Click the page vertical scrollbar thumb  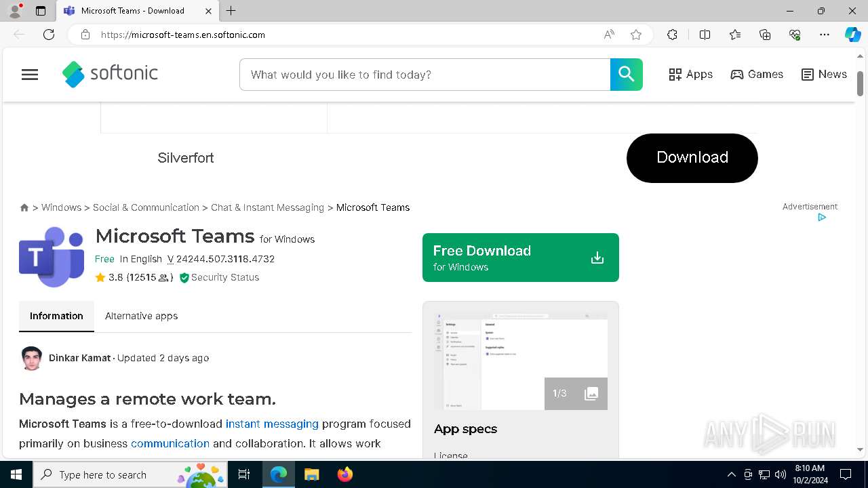tap(860, 83)
